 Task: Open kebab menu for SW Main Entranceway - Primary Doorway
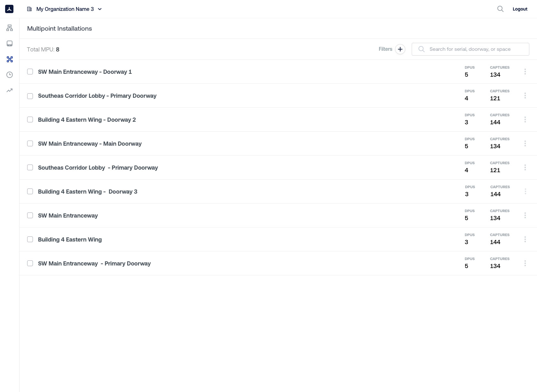[x=525, y=263]
